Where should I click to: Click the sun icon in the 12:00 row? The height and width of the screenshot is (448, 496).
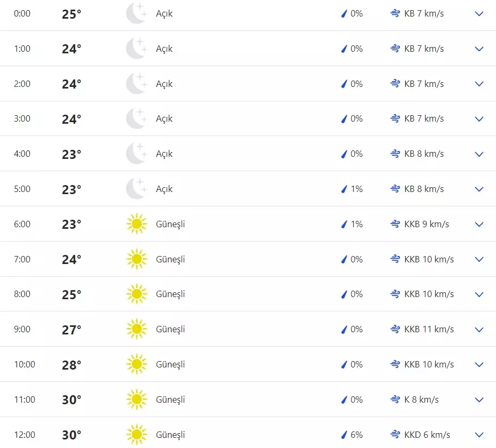pyautogui.click(x=136, y=434)
